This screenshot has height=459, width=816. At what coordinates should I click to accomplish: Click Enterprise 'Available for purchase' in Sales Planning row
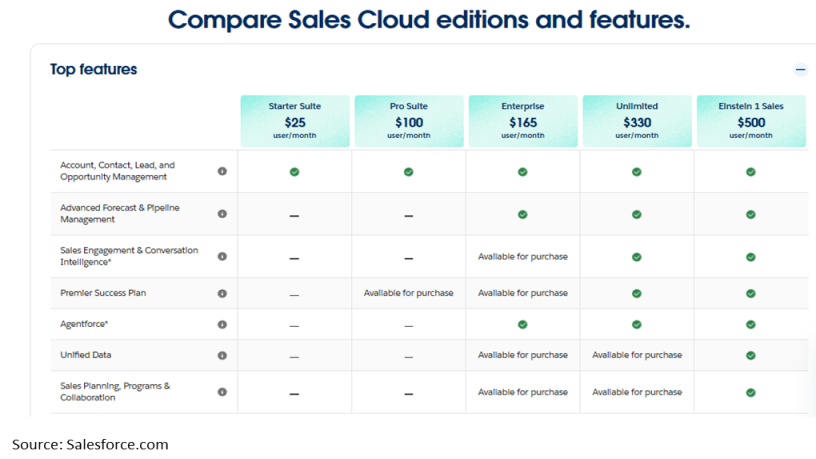[x=523, y=392]
